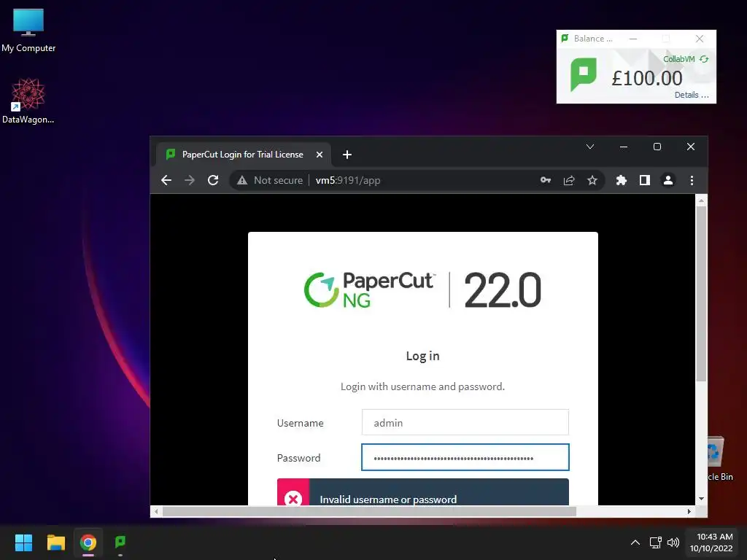The height and width of the screenshot is (560, 747).
Task: Close the Balance window
Action: pyautogui.click(x=700, y=39)
